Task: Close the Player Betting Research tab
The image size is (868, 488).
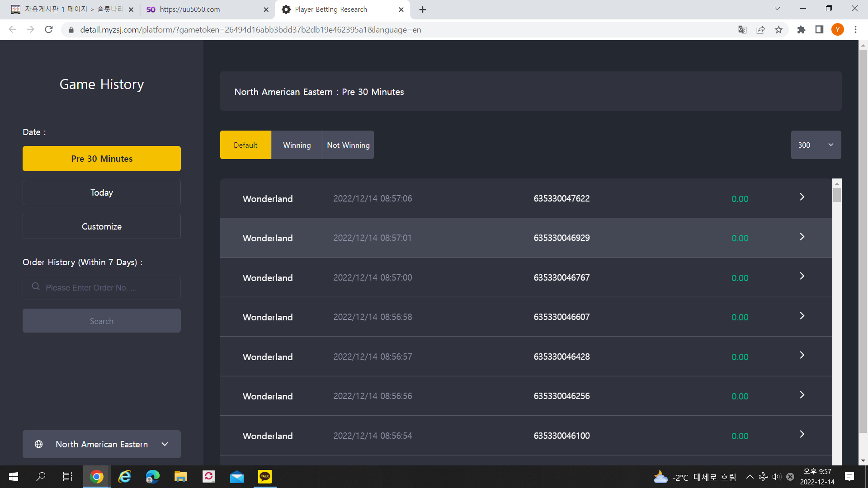Action: tap(401, 9)
